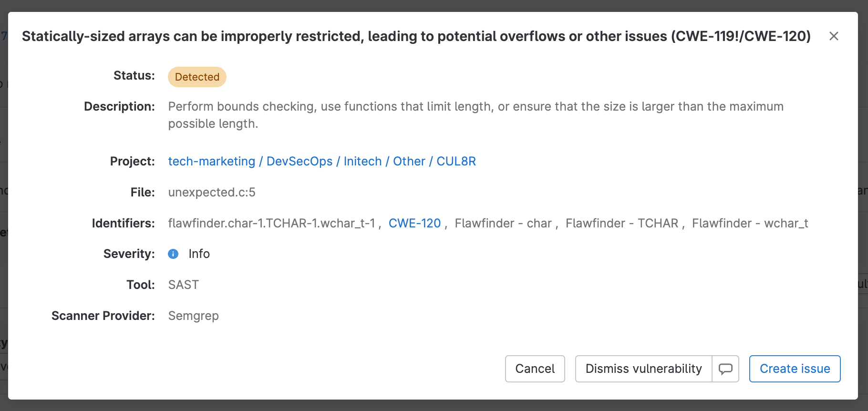Create issue for this vulnerability
Image resolution: width=868 pixels, height=411 pixels.
point(795,369)
